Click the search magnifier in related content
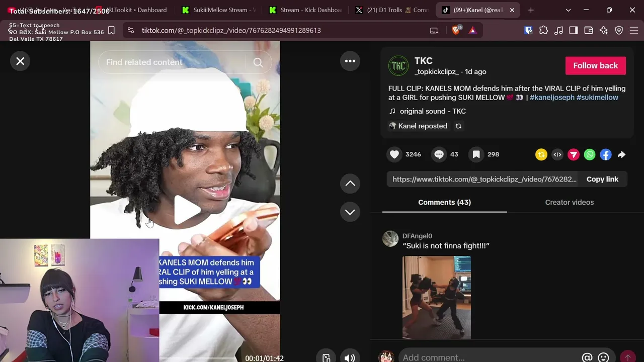 [x=258, y=62]
